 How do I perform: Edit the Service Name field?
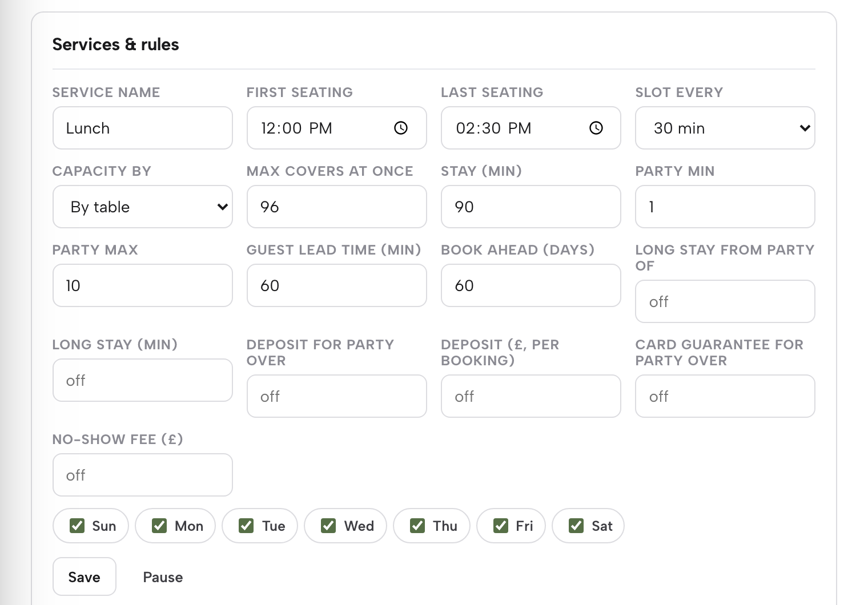coord(143,128)
